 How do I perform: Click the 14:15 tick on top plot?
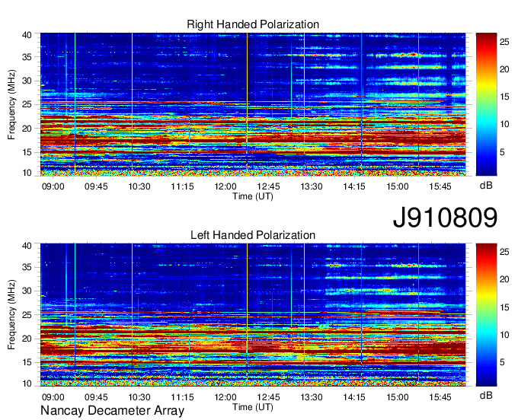354,186
